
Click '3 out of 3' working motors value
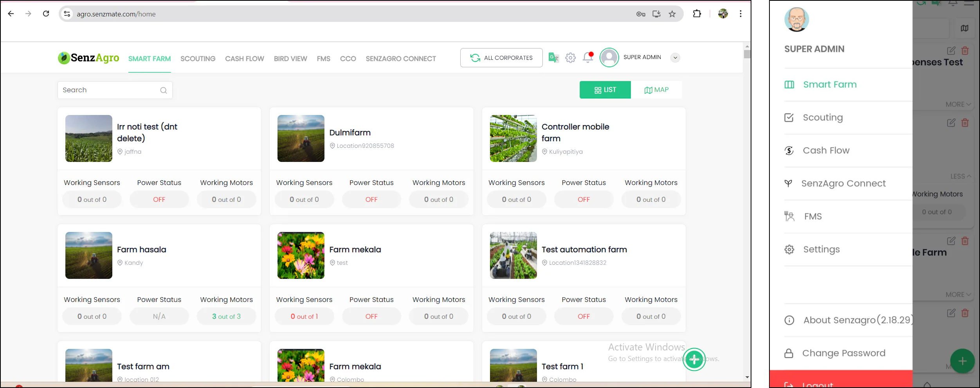pyautogui.click(x=226, y=316)
